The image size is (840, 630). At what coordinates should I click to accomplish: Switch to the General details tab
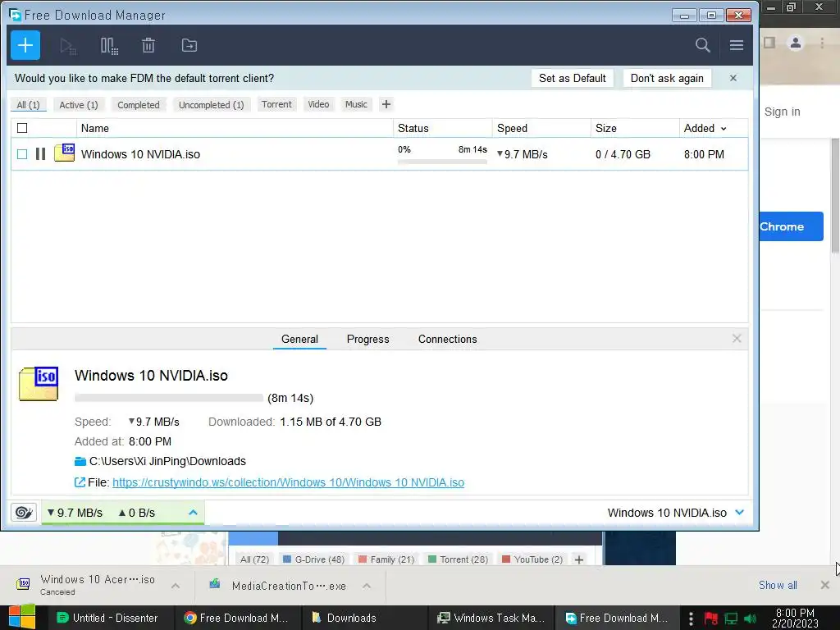pos(299,339)
